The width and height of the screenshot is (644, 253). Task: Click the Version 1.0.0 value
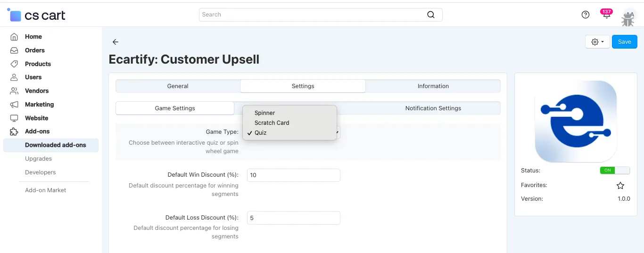(x=624, y=199)
